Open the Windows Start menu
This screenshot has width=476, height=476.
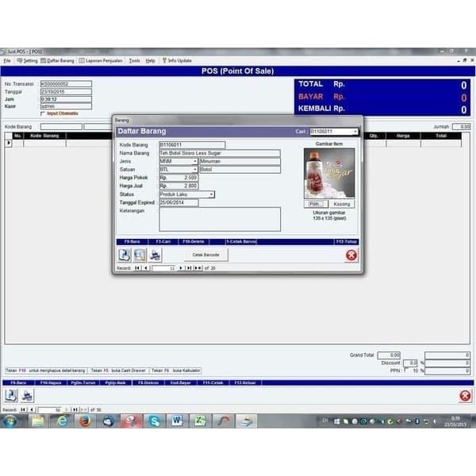coord(10,421)
